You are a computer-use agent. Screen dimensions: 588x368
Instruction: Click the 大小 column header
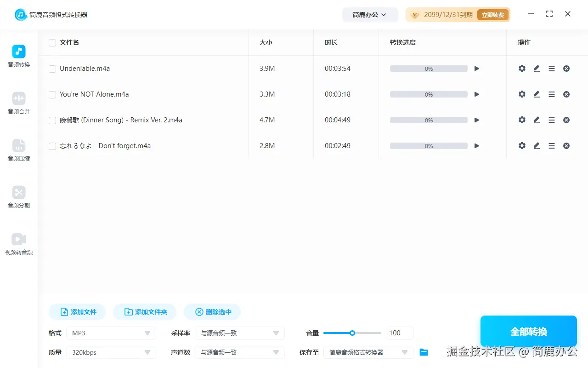(x=266, y=42)
